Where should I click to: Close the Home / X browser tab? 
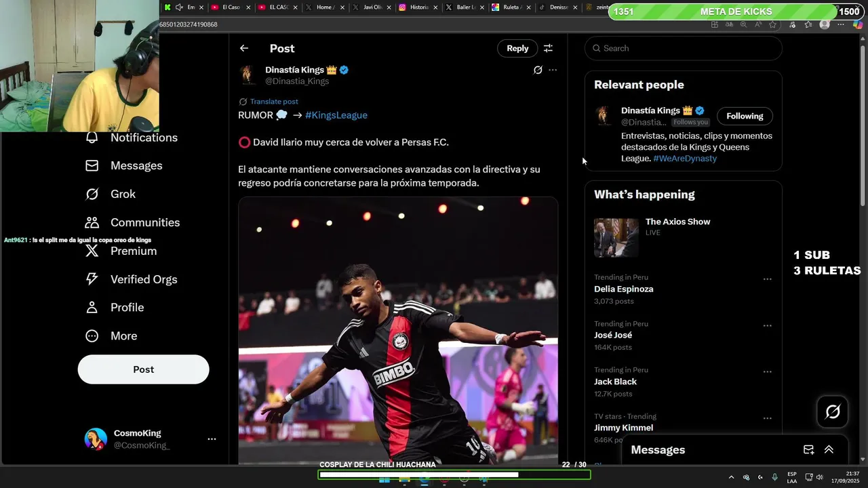[x=341, y=7]
